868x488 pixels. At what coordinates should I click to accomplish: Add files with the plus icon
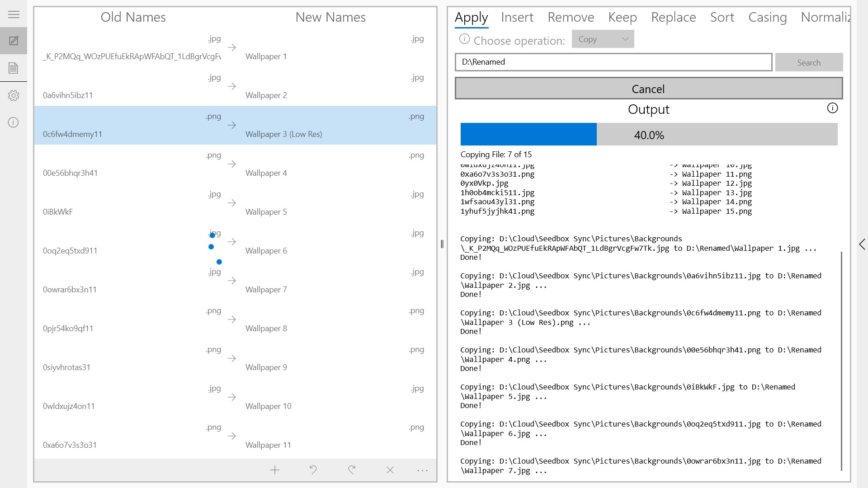click(x=275, y=470)
